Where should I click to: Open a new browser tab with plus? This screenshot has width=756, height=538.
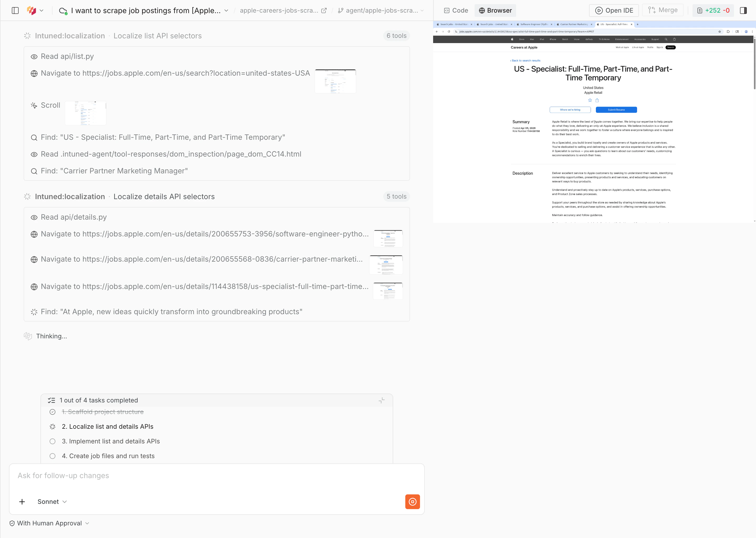638,24
